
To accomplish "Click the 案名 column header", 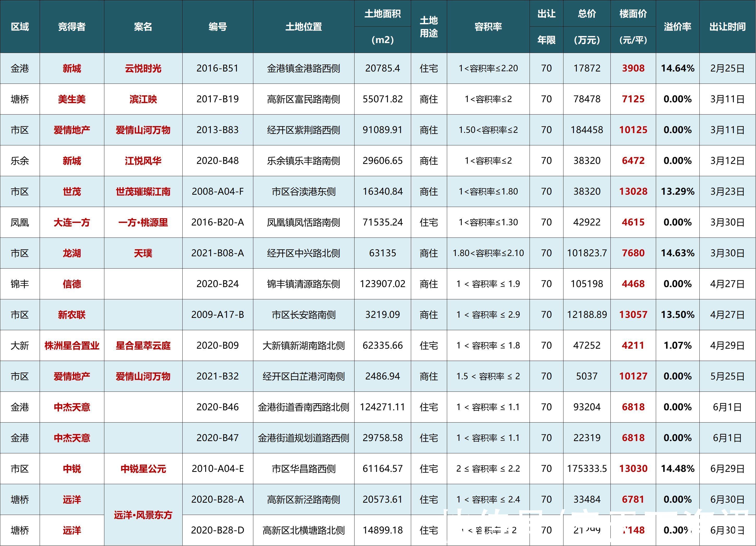I will 143,27.
